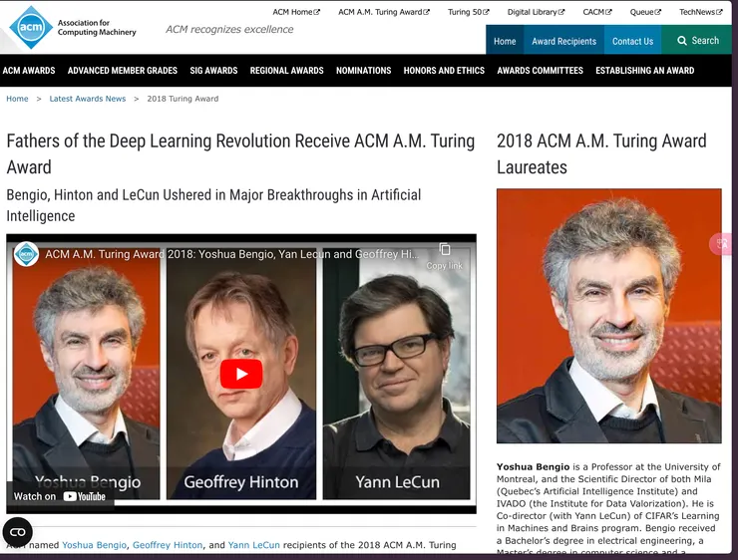
Task: Open the AWARDS COMMITTEES menu
Action: click(540, 71)
